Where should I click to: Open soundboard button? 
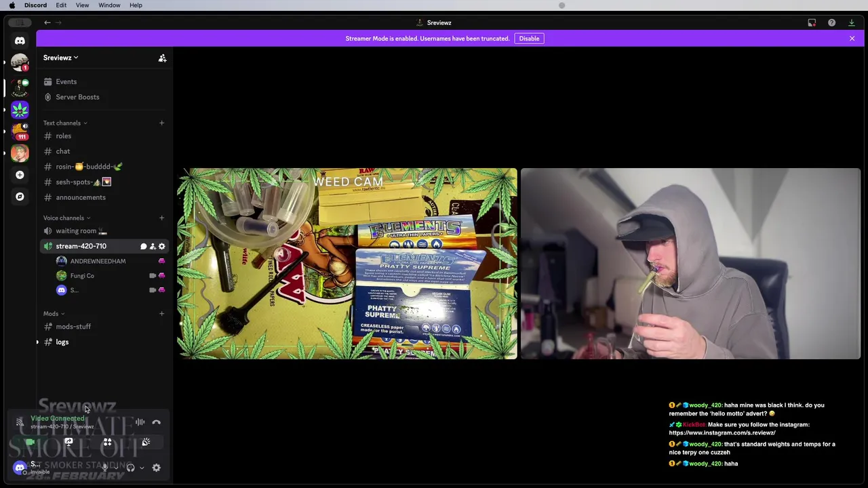pos(146,442)
